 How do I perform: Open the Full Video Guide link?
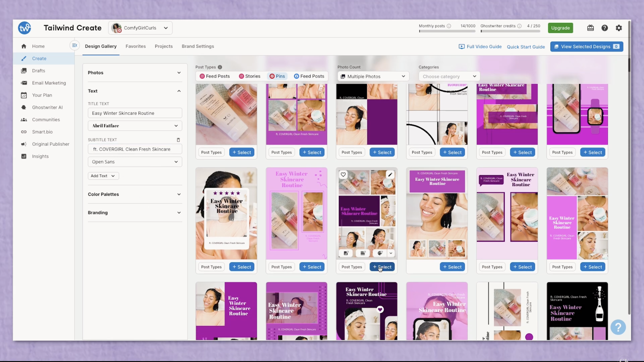click(x=480, y=46)
